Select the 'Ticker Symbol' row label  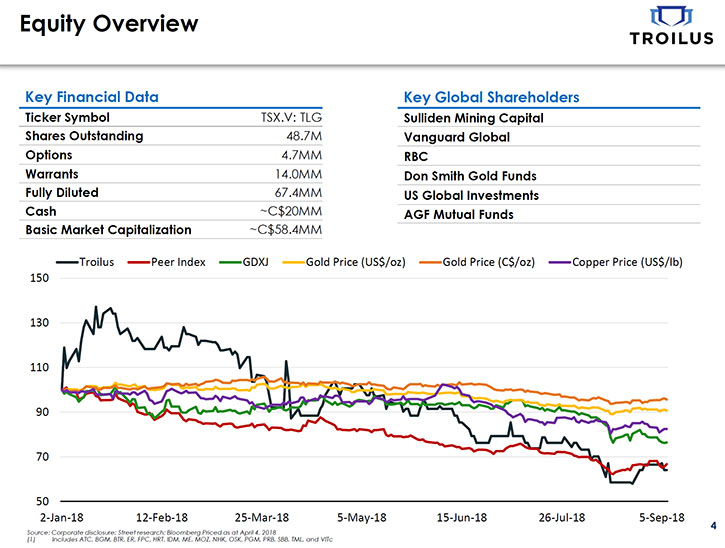68,117
